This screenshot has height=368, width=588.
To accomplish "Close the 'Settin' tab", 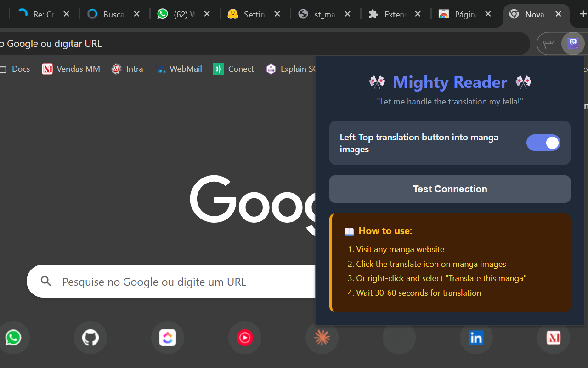I will 277,14.
